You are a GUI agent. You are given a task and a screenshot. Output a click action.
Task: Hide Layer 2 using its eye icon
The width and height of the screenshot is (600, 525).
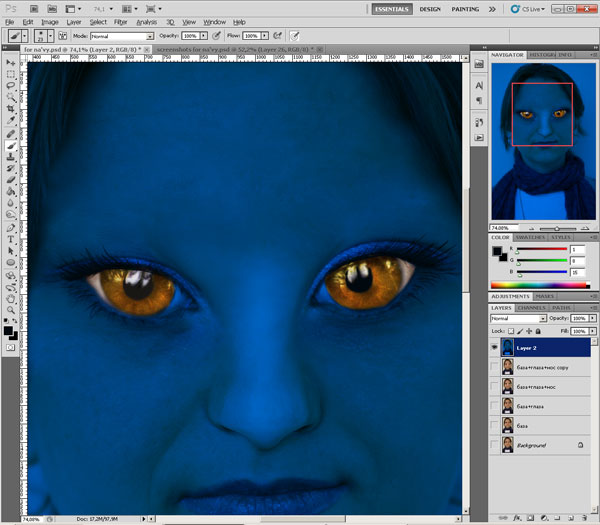(x=496, y=349)
